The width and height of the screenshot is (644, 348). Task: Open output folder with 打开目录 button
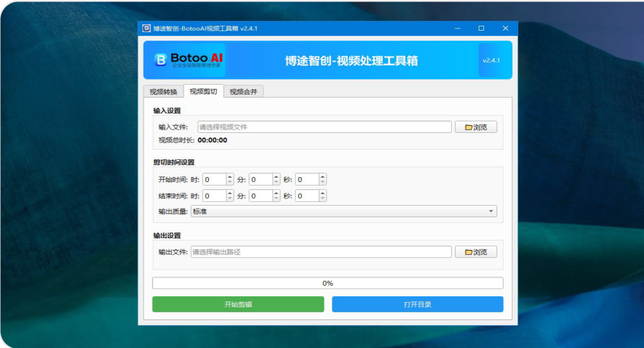coord(418,304)
